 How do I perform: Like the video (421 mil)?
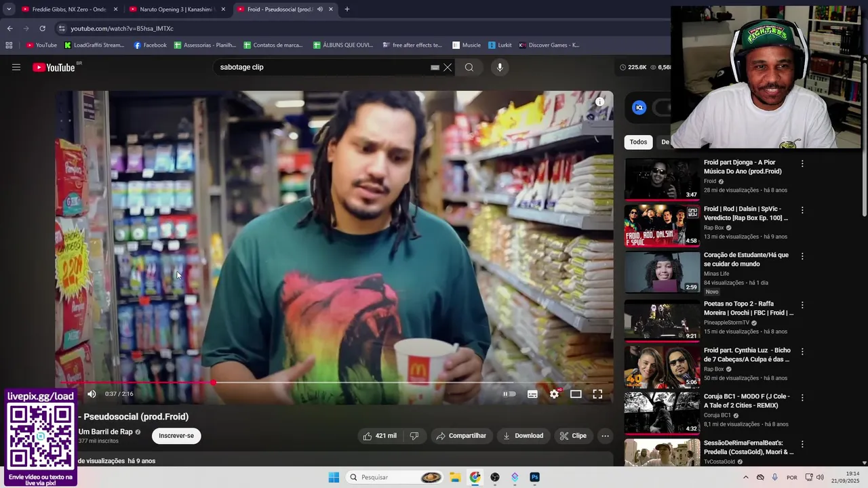380,436
